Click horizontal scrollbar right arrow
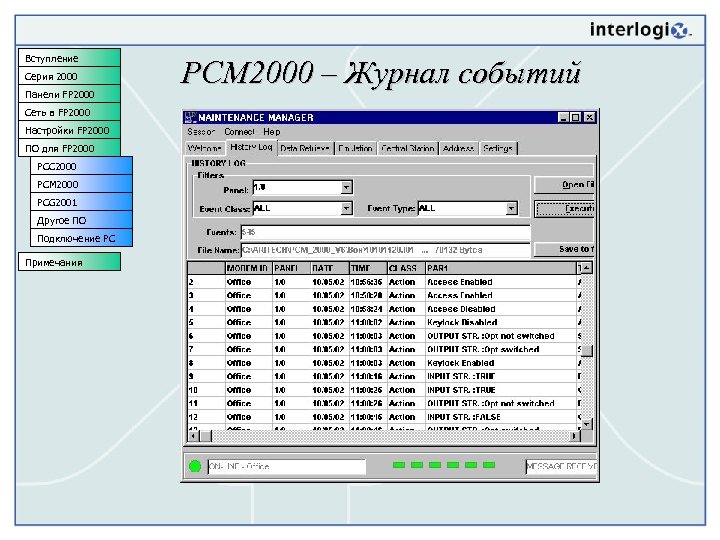This screenshot has width=720, height=540. 575,436
